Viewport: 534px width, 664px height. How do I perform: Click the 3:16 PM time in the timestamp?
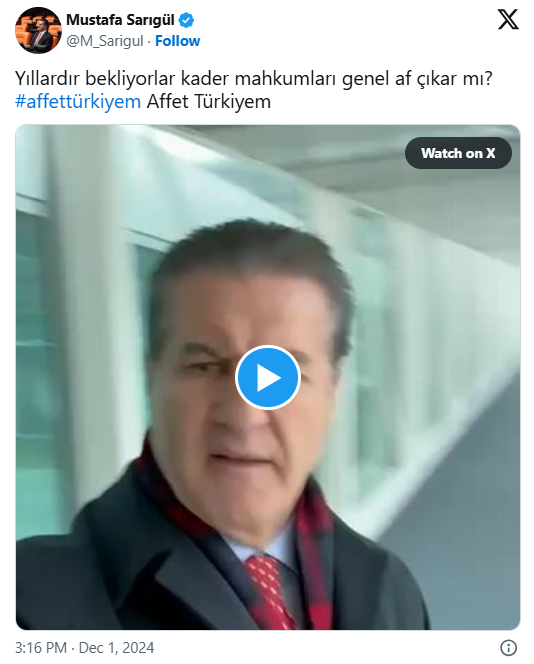[x=41, y=648]
